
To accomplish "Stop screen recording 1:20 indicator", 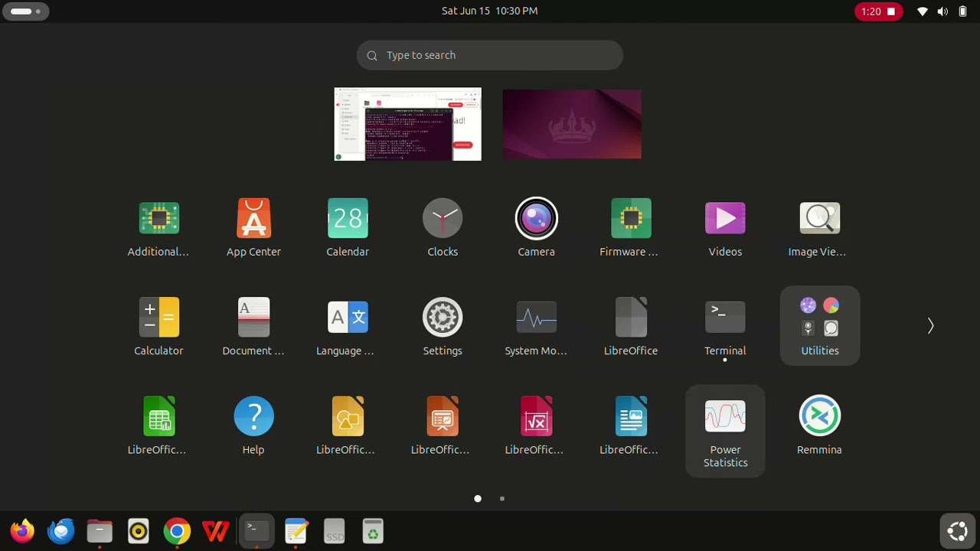I will pyautogui.click(x=878, y=11).
